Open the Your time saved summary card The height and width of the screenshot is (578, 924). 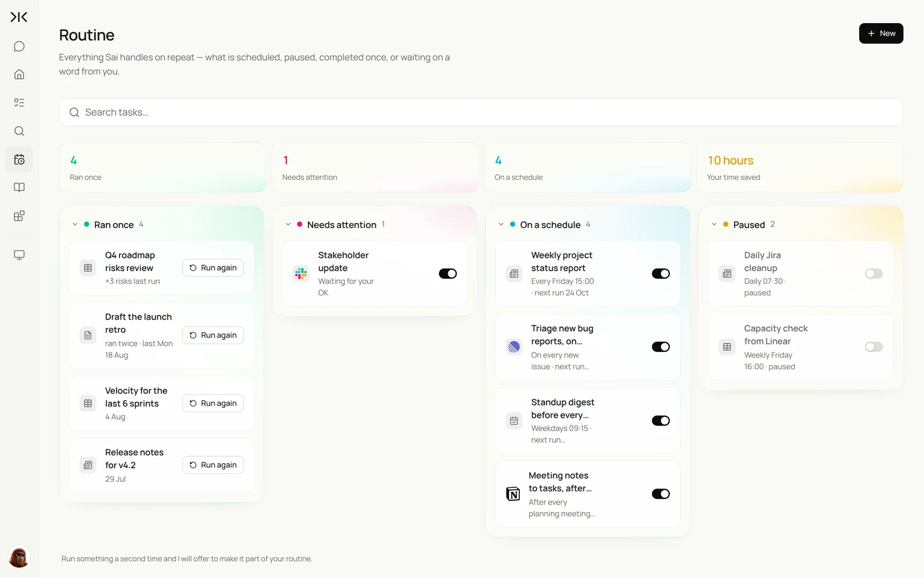click(800, 167)
